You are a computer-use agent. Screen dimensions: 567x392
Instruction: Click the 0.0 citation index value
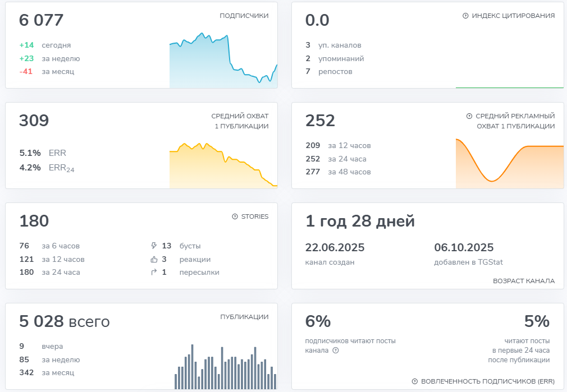click(x=317, y=20)
